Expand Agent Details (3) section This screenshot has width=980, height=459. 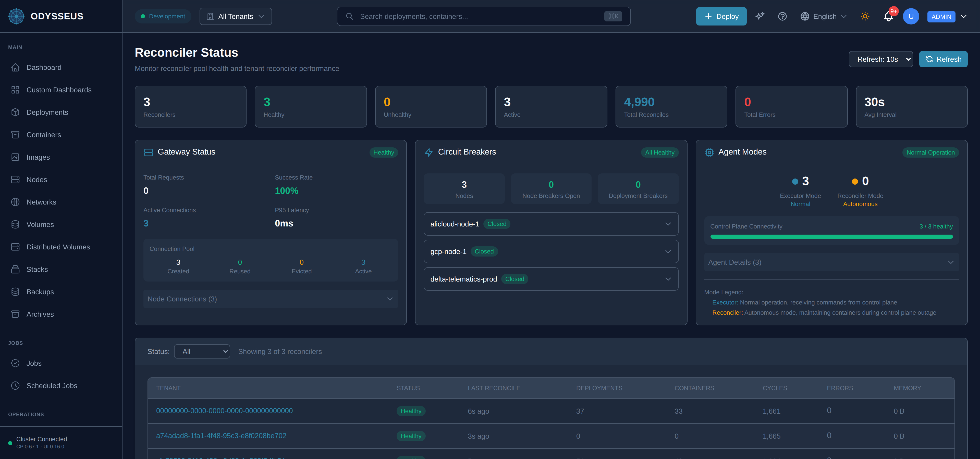(x=831, y=262)
